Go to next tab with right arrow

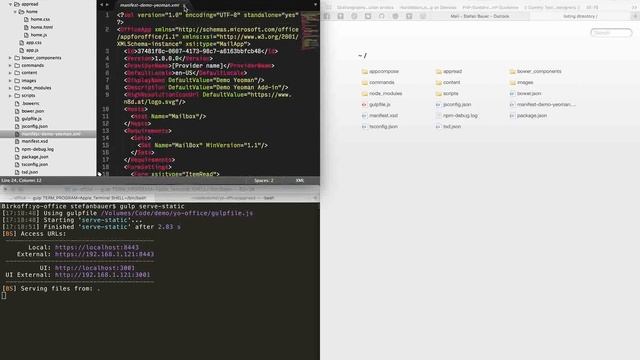(107, 5)
